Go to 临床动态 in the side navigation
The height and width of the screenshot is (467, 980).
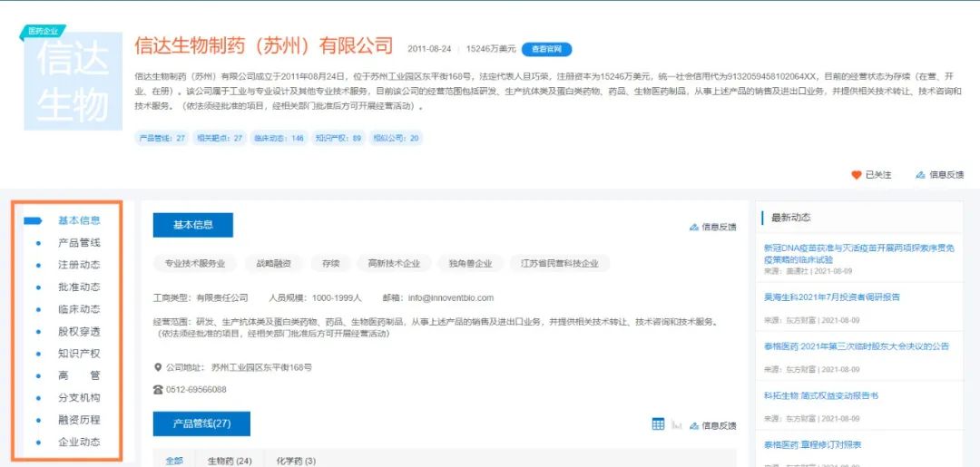79,309
